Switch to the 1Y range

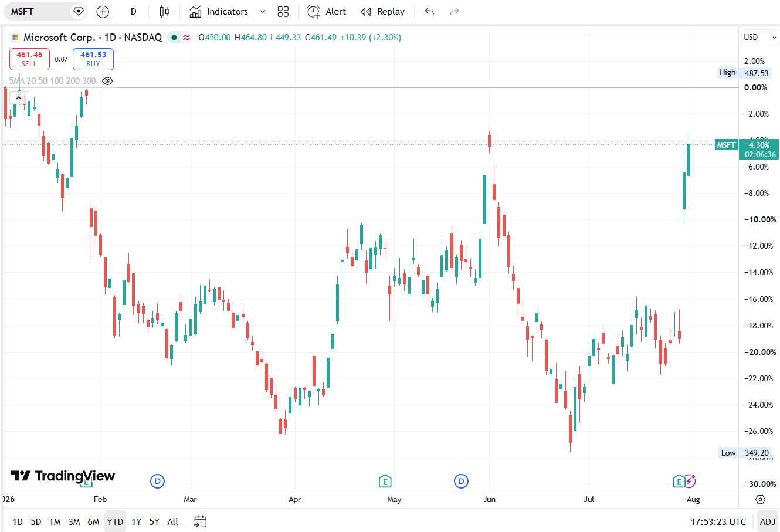click(136, 521)
